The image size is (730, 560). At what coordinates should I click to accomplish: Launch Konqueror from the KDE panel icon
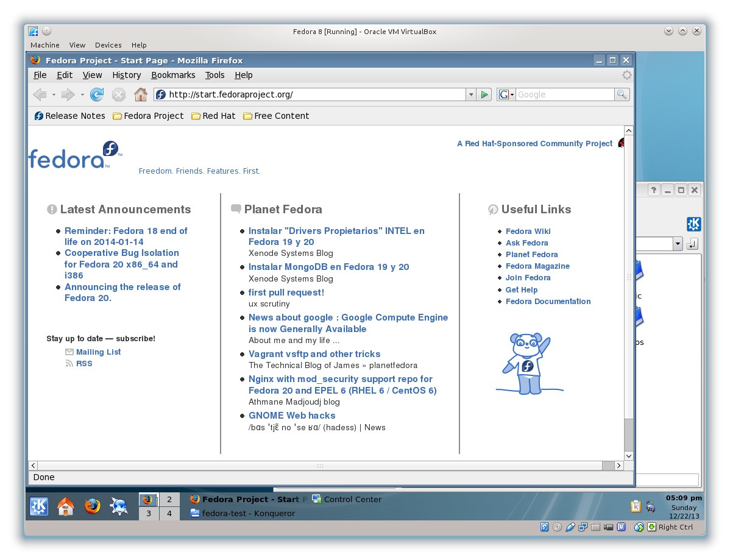[119, 506]
